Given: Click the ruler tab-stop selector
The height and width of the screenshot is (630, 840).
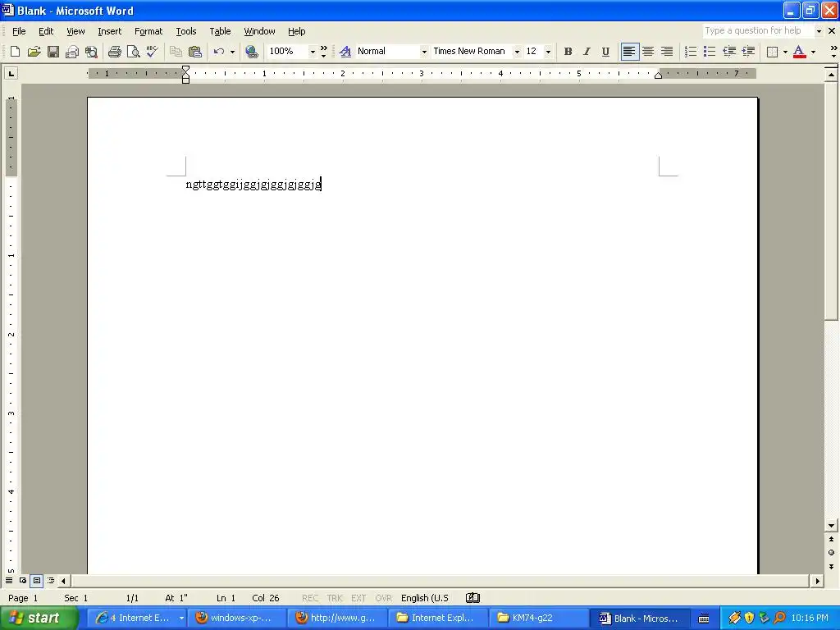Looking at the screenshot, I should 11,73.
